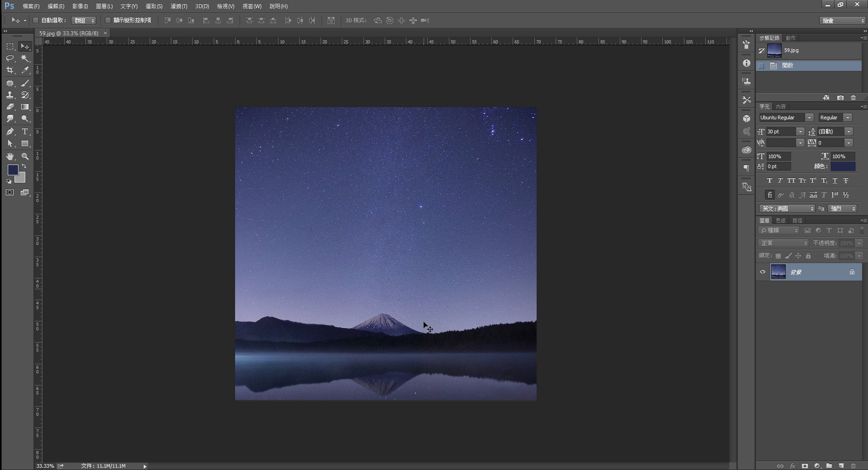The height and width of the screenshot is (470, 868).
Task: Expand the 群組 auto-select dropdown
Action: click(x=84, y=20)
